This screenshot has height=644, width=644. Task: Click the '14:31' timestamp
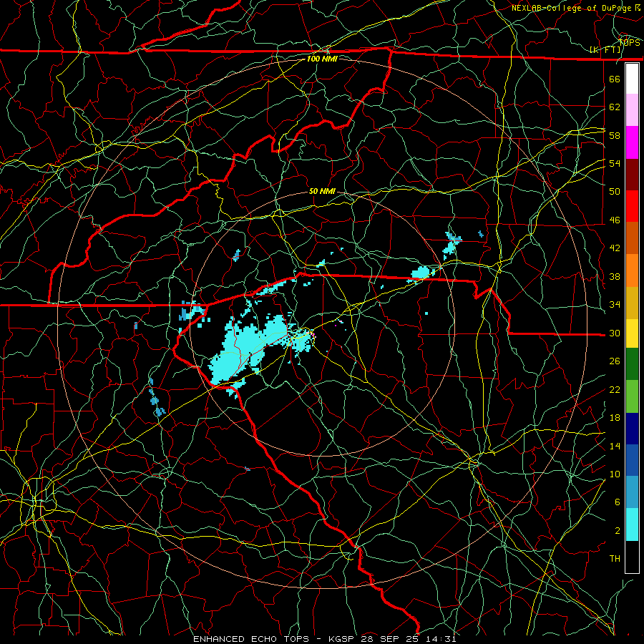[440, 639]
